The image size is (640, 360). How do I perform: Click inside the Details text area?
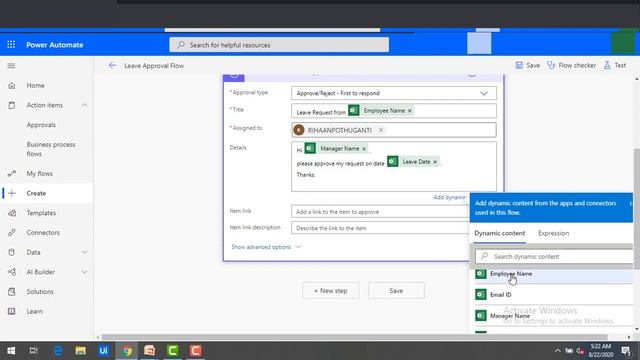tap(394, 167)
